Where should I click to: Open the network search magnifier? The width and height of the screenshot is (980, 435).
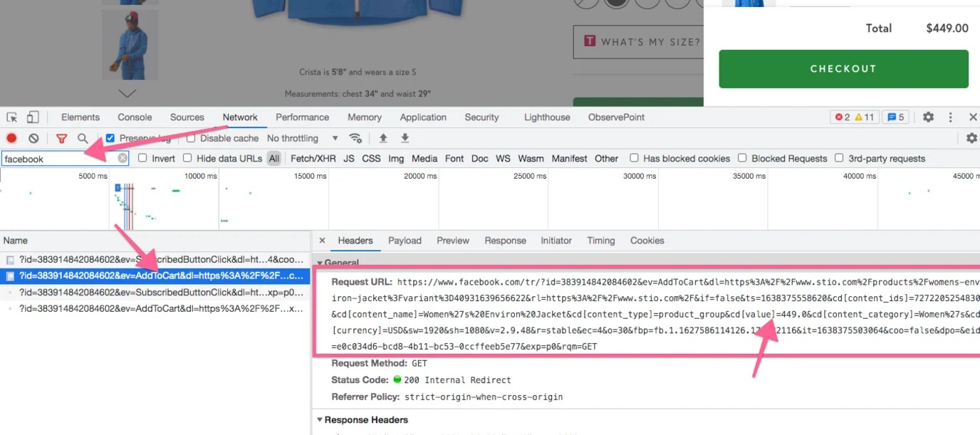83,138
